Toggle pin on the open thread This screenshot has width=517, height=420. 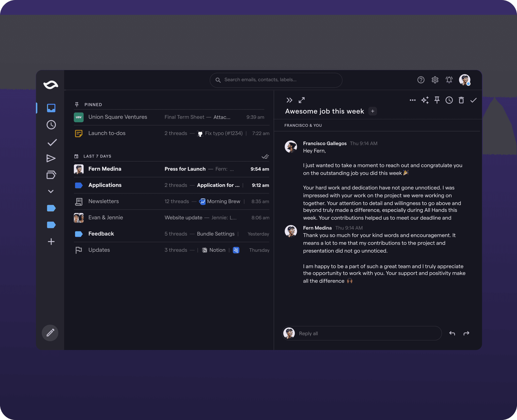[x=437, y=100]
